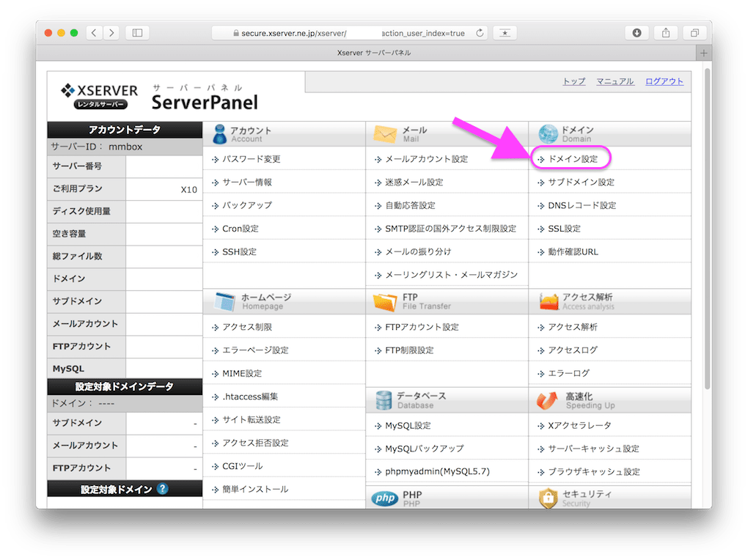Select the Xserver サーバーパネル tab
748x560 pixels.
tap(373, 53)
